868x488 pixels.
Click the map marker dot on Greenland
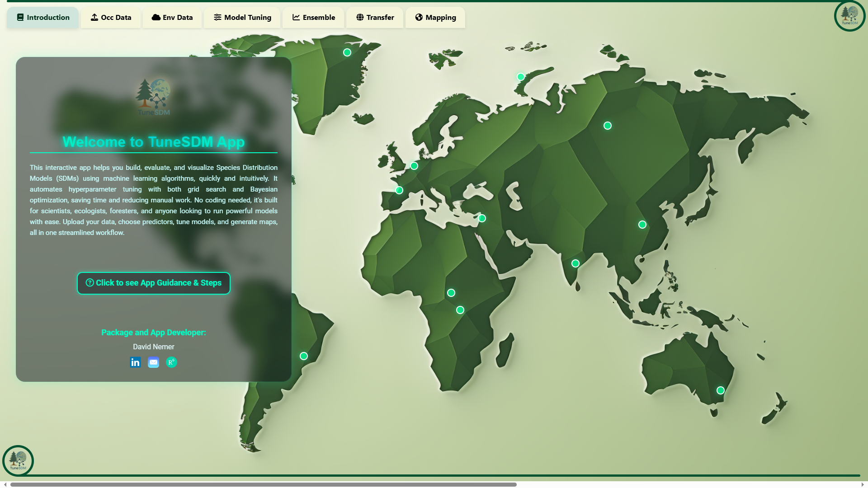click(347, 52)
